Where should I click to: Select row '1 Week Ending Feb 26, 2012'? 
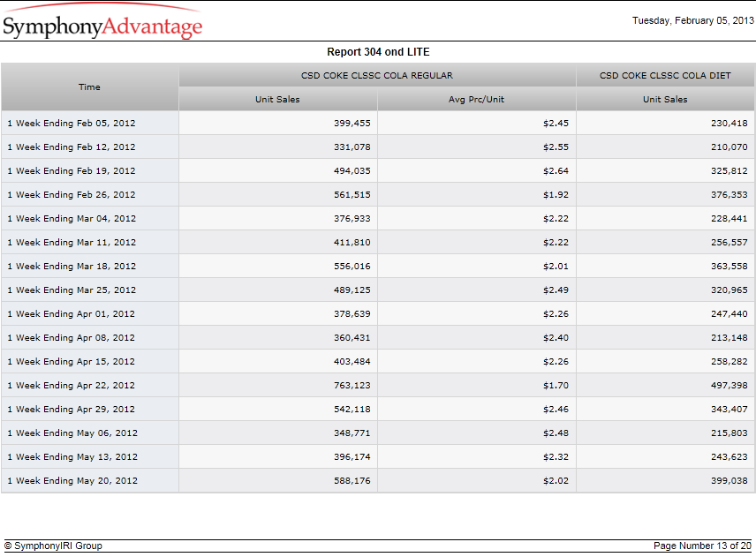point(377,195)
